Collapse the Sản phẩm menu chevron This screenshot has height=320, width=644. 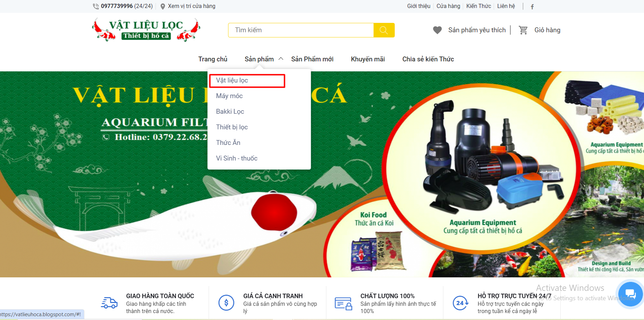281,59
